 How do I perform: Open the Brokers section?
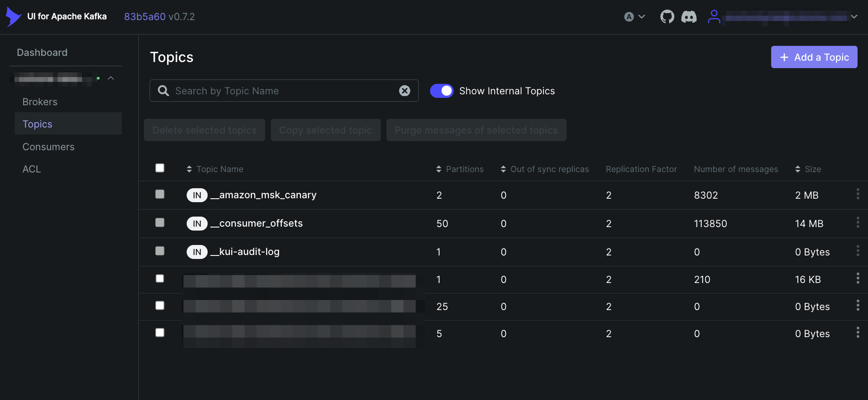[x=39, y=101]
